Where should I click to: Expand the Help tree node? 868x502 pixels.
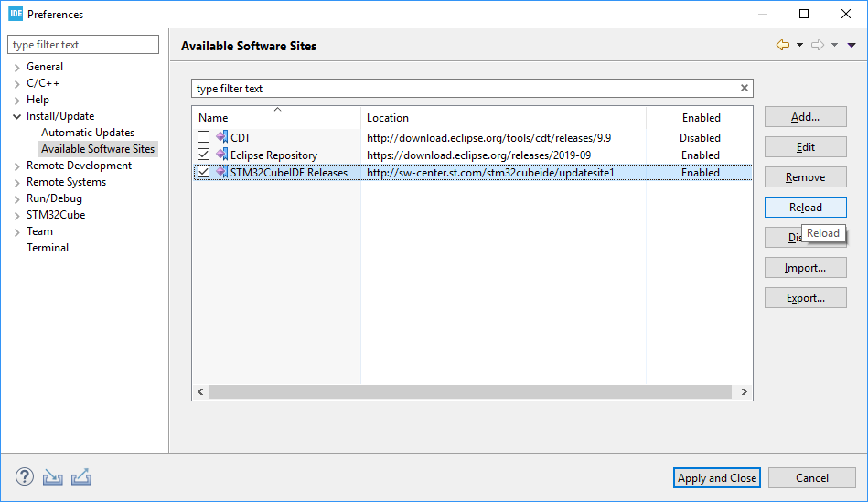tap(16, 101)
